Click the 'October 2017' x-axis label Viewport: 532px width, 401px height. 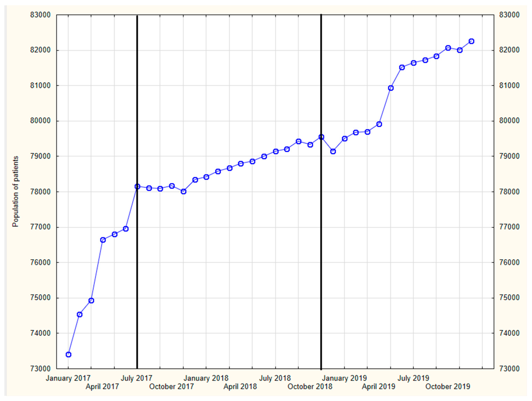tap(171, 387)
